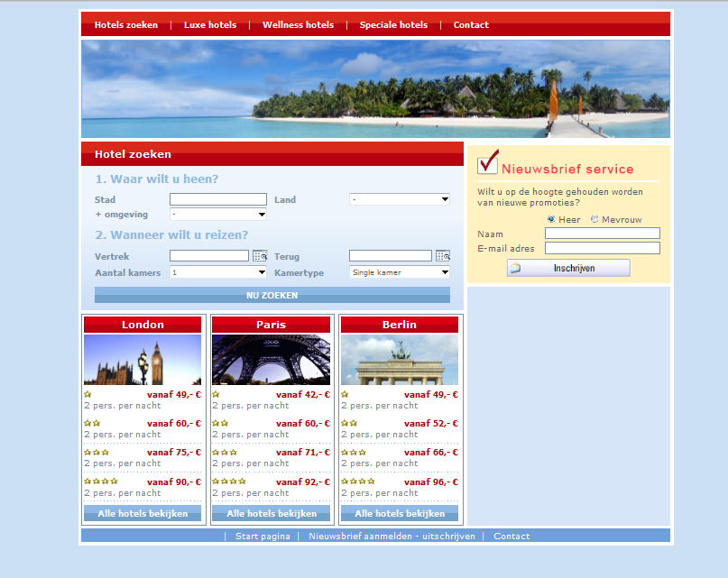The height and width of the screenshot is (578, 728).
Task: Click the NU ZOEKEN button
Action: [x=272, y=295]
